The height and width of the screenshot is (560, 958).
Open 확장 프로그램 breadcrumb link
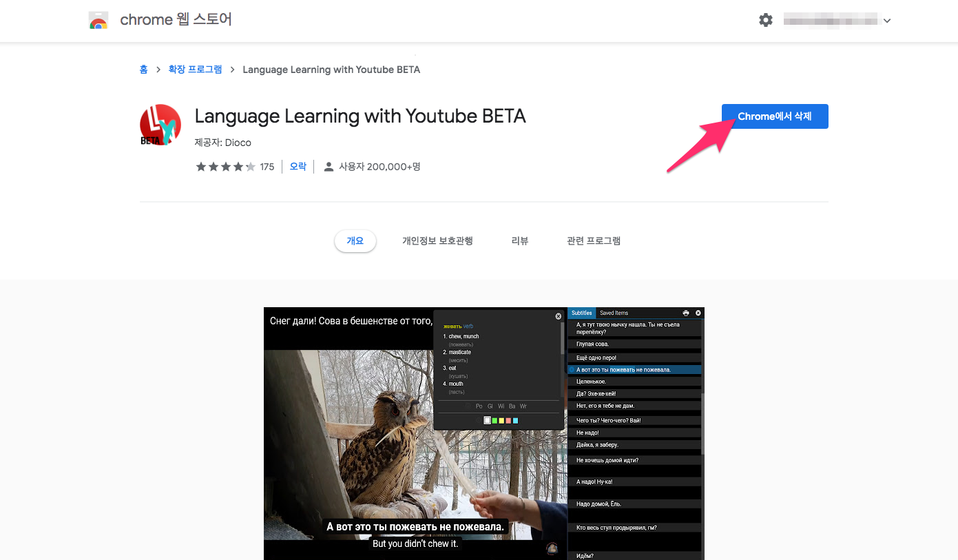click(195, 70)
